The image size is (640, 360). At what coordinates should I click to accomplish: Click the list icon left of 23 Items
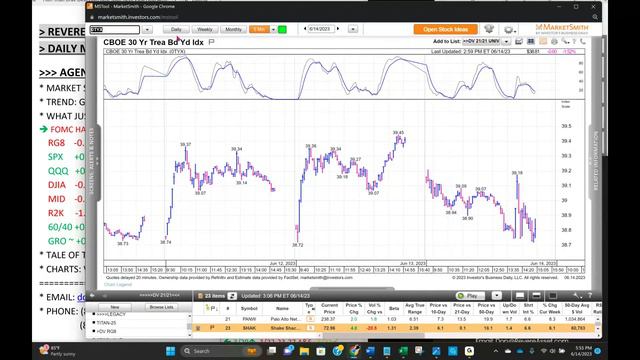(200, 296)
